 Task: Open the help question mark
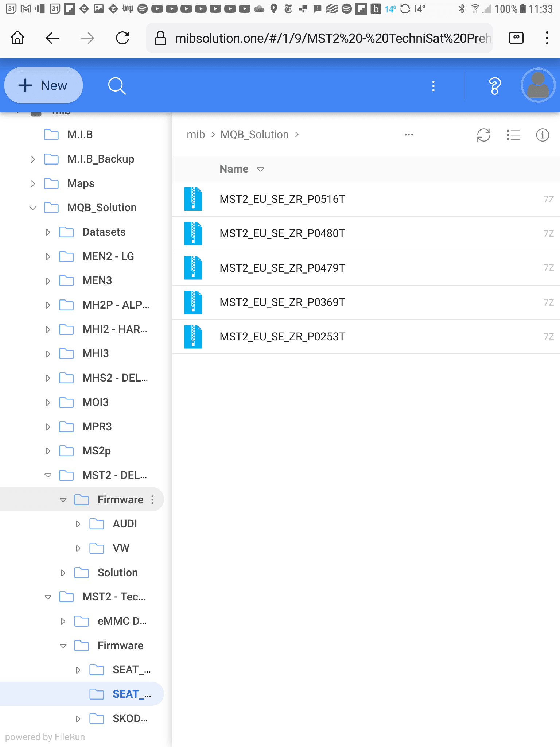(x=494, y=86)
